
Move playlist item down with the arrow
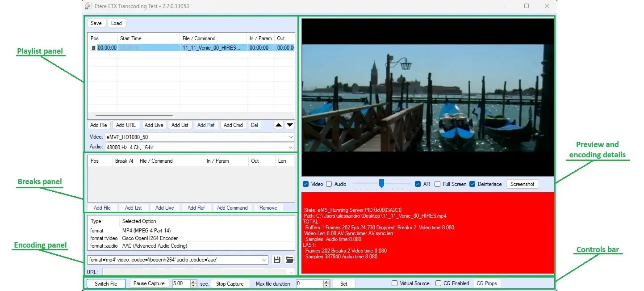coord(289,125)
